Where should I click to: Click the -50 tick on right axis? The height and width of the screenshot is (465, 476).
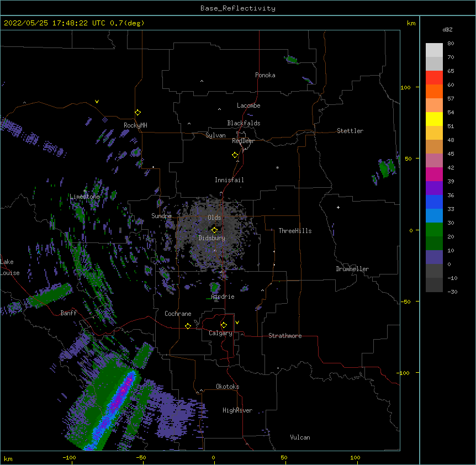[405, 302]
